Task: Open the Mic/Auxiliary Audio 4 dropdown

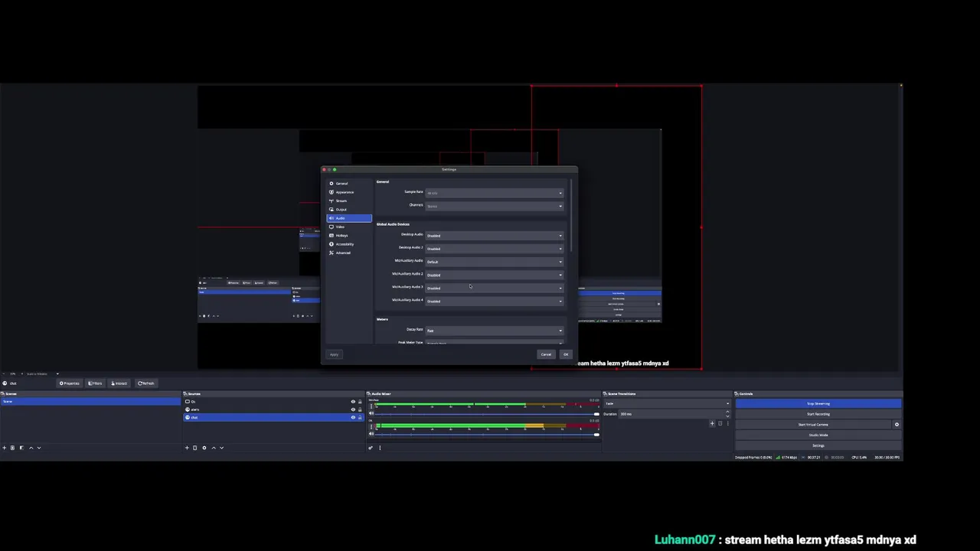Action: [x=495, y=301]
